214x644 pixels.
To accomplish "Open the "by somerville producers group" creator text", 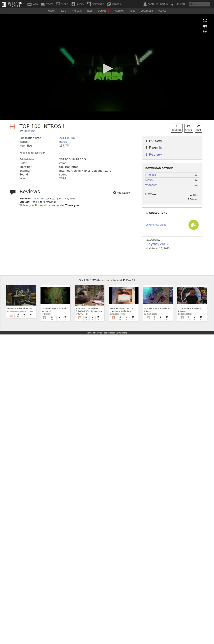I will click(x=20, y=312).
